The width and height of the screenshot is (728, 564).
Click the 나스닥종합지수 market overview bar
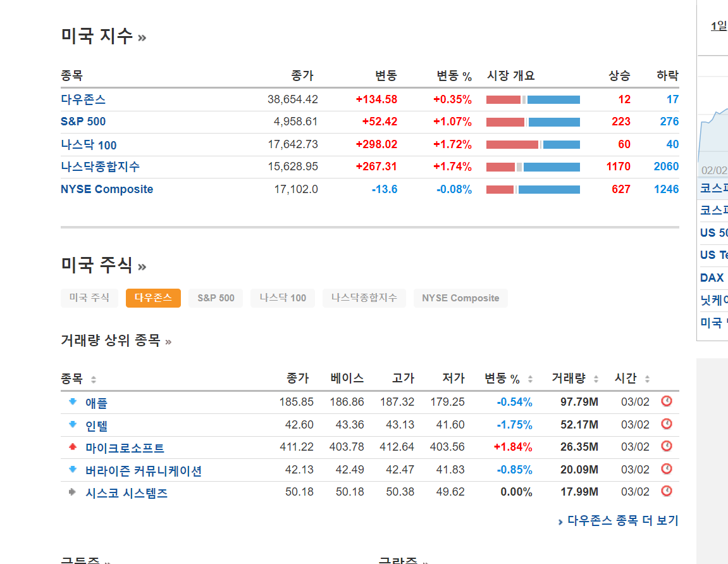click(x=533, y=166)
